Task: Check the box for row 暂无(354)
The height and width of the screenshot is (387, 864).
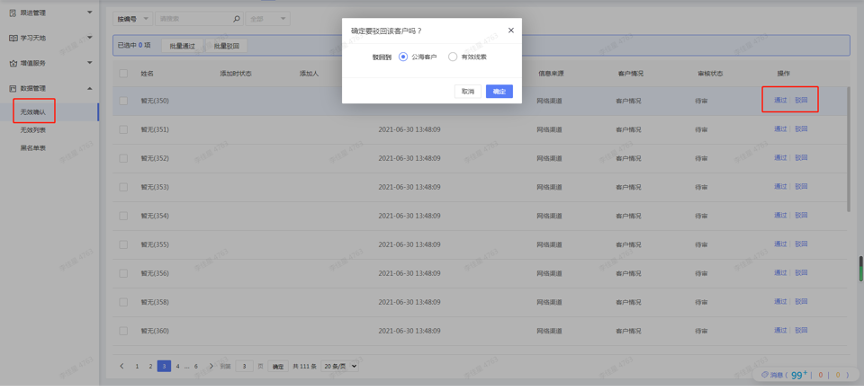Action: tap(123, 216)
